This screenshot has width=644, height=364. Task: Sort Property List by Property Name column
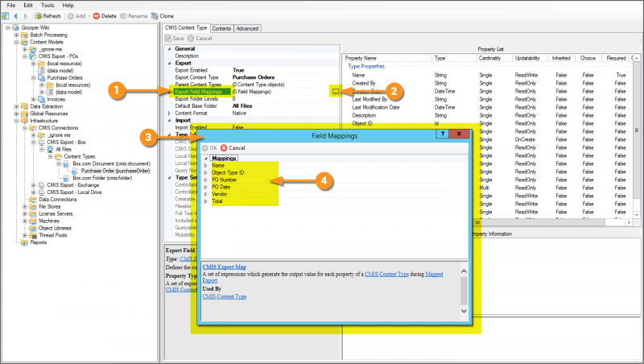pyautogui.click(x=386, y=58)
